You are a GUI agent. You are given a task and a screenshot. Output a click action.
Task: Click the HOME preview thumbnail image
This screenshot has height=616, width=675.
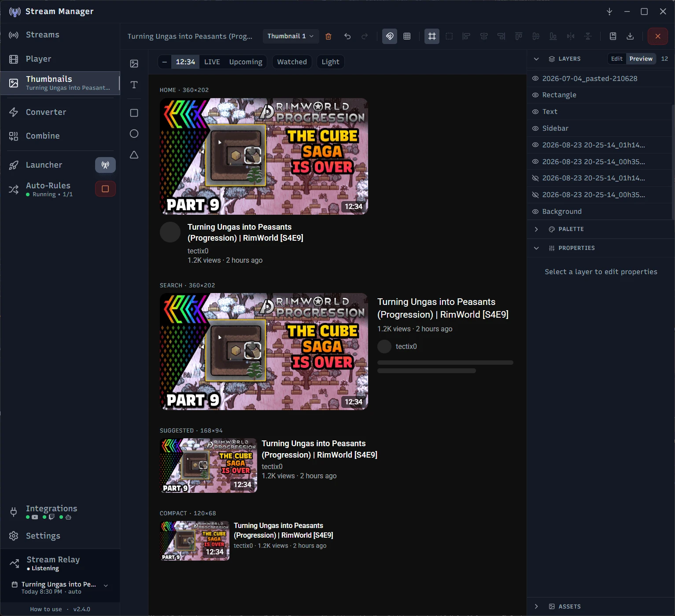(x=264, y=156)
